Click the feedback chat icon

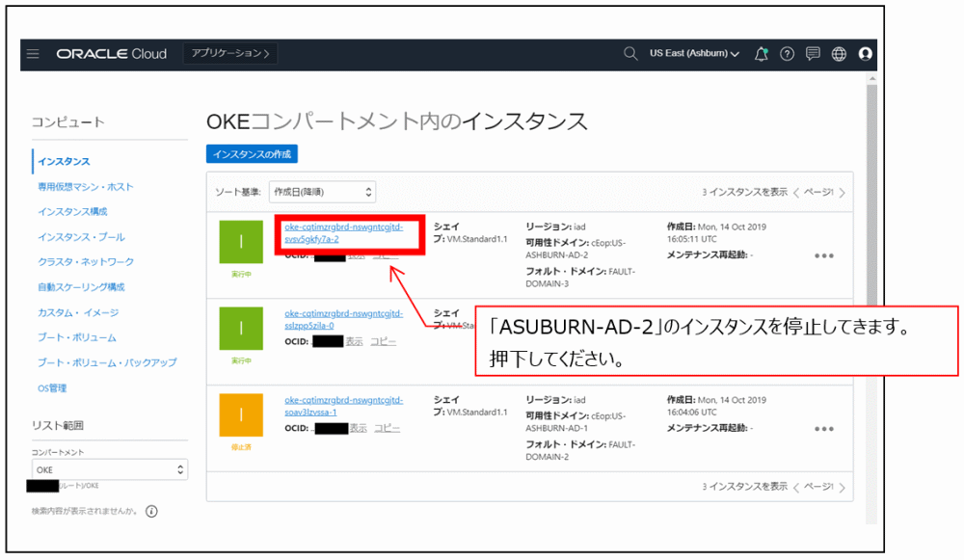point(813,54)
